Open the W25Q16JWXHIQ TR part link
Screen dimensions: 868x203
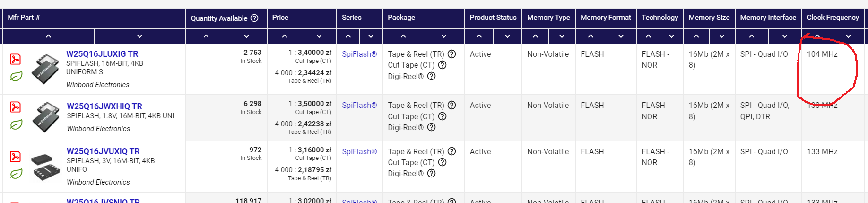point(104,106)
